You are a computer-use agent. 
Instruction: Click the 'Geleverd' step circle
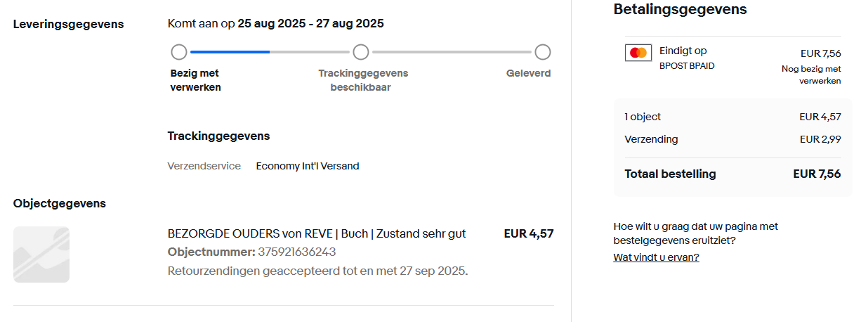542,52
